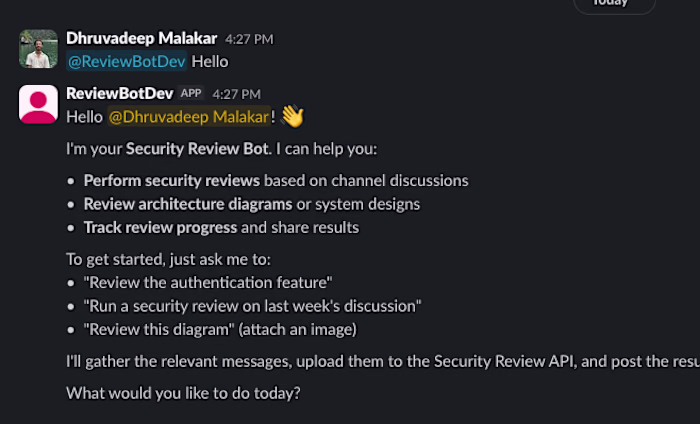Click the 4:27 PM timestamp on Dhruvadeep's message
The height and width of the screenshot is (424, 700).
pos(249,39)
